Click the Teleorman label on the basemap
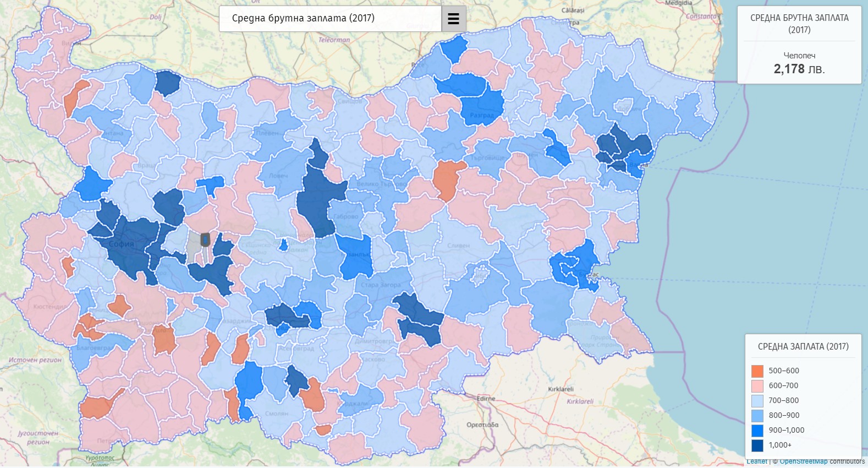 point(334,40)
